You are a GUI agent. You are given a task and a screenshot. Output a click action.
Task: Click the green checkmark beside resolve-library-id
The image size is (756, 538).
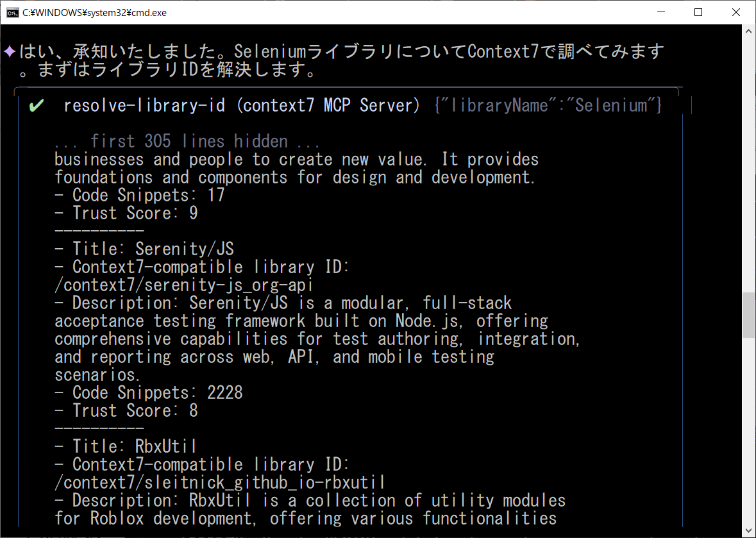click(37, 106)
